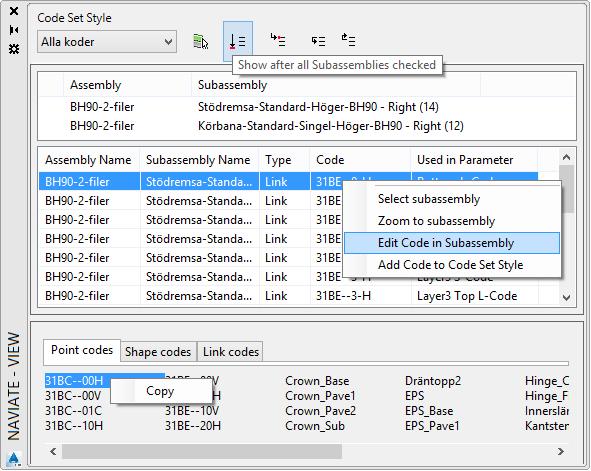591x471 pixels.
Task: Switch to the Link codes tab
Action: [x=231, y=352]
